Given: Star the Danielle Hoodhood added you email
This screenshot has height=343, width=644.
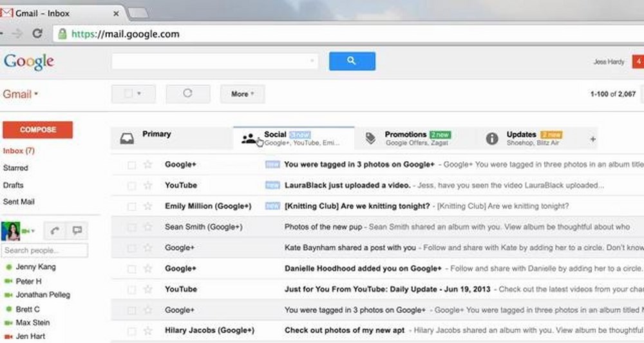Looking at the screenshot, I should click(148, 269).
